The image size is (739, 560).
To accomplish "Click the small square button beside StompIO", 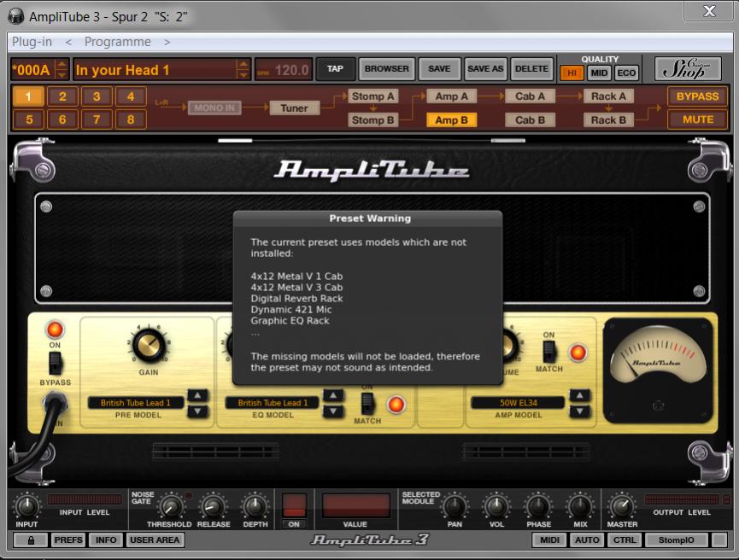I will [719, 540].
